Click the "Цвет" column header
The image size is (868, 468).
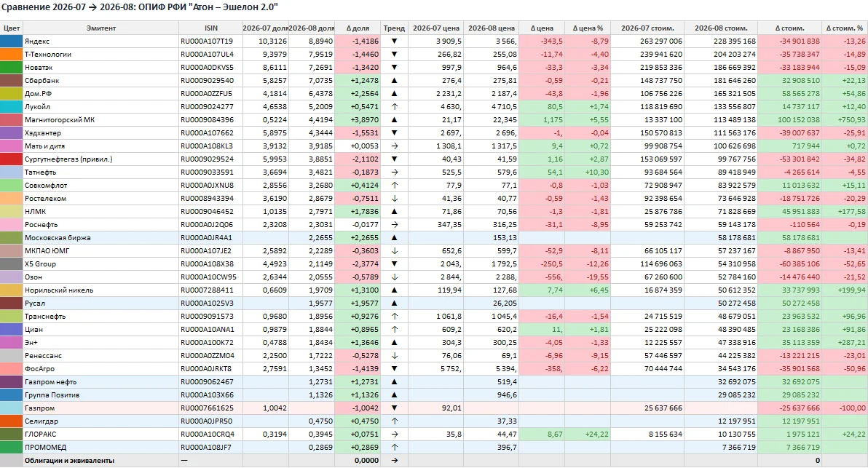(x=12, y=28)
